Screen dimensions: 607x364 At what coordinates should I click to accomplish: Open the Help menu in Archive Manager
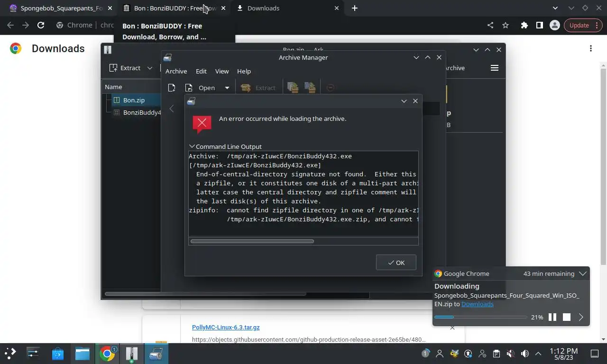tap(244, 71)
